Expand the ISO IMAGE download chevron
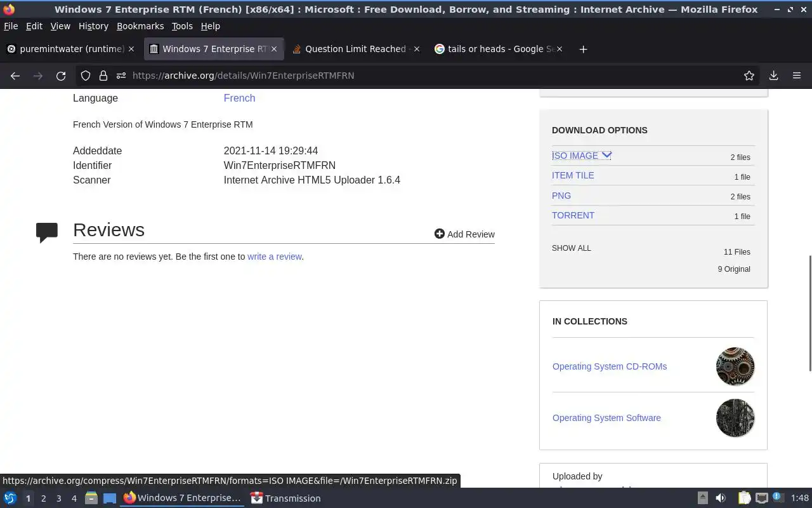The height and width of the screenshot is (508, 812). point(606,155)
